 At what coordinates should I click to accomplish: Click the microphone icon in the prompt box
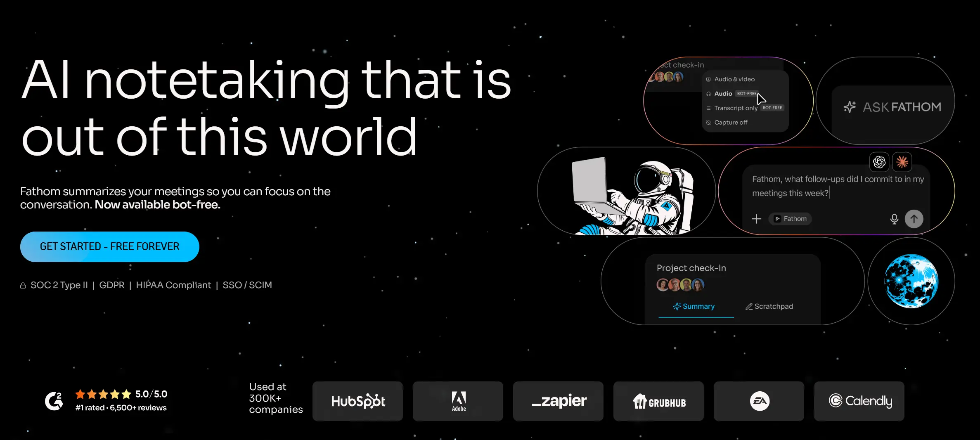point(894,219)
